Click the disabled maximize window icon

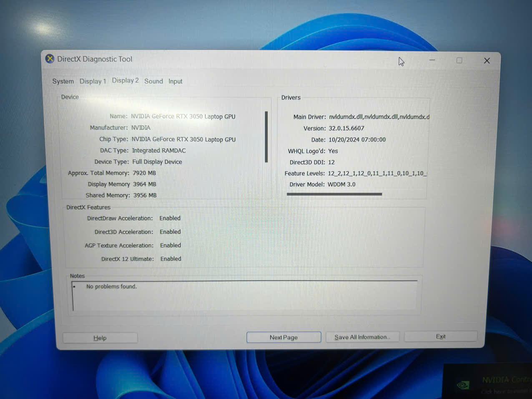point(459,61)
